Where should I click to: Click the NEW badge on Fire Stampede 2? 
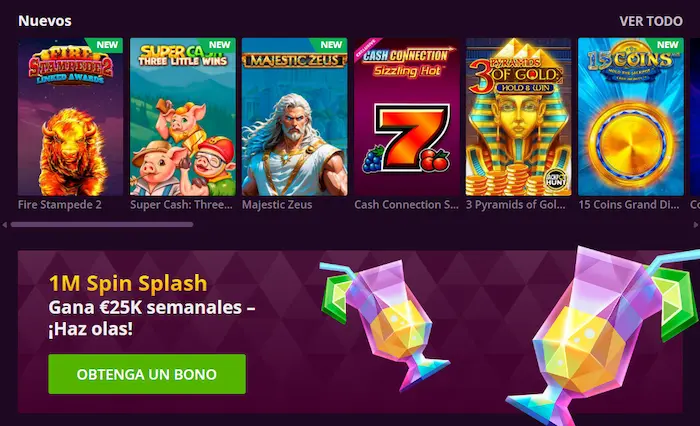pyautogui.click(x=106, y=44)
